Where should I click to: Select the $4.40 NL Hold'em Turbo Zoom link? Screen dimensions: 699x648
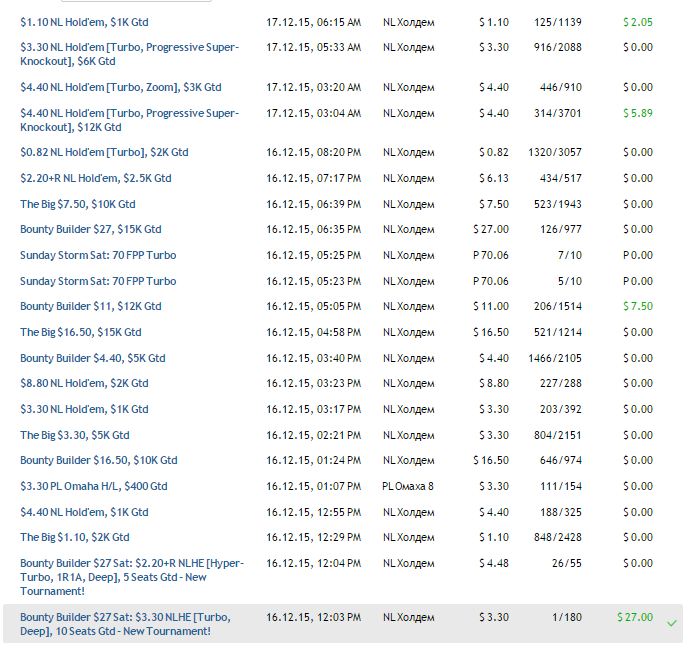coord(121,88)
